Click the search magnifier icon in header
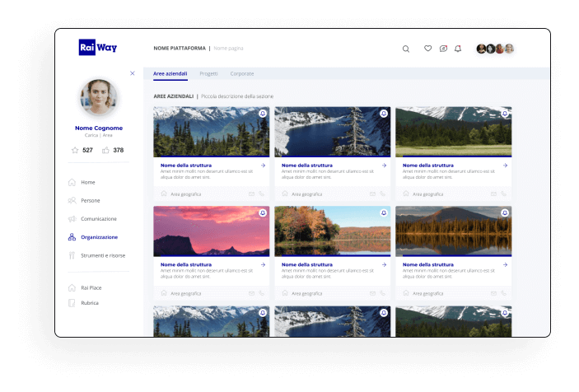579x392 pixels. point(405,49)
